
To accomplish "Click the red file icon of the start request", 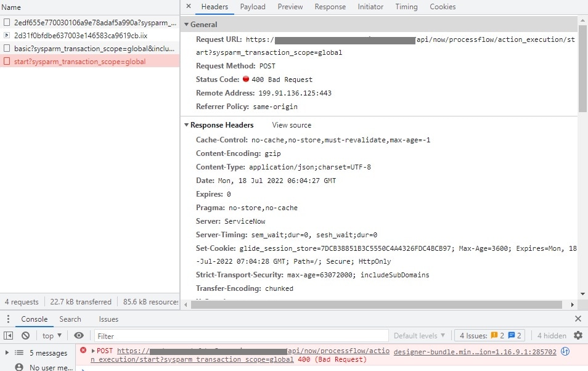I will 7,61.
